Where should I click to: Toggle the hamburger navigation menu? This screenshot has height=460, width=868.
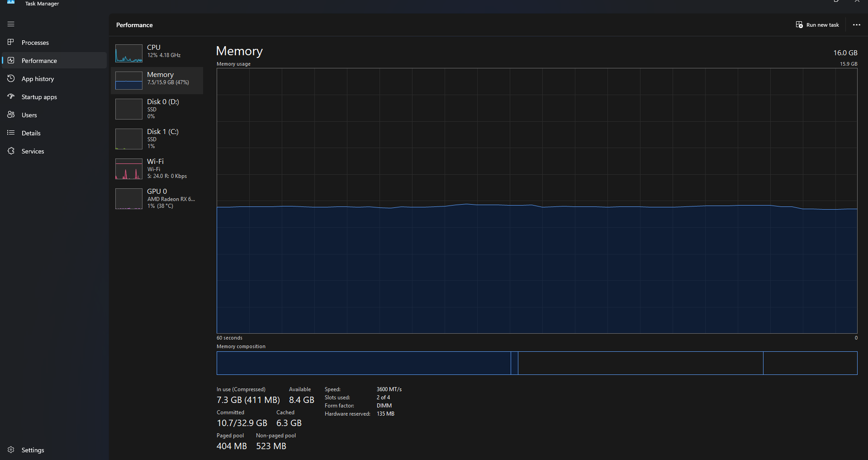click(x=11, y=24)
